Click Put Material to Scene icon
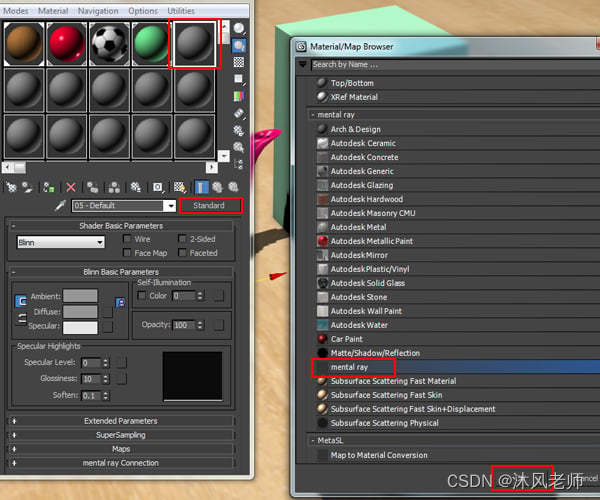 pos(27,187)
